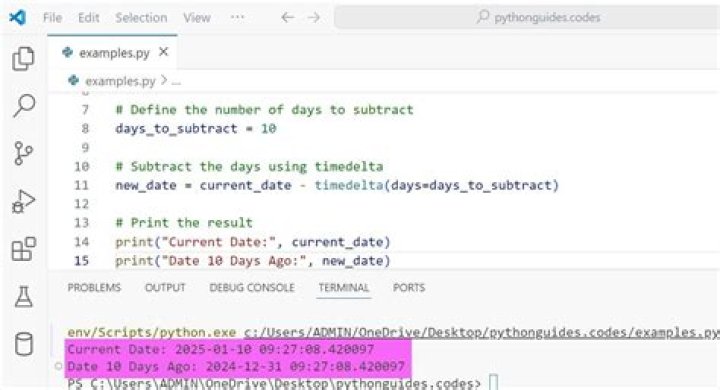Click the Python icon in the breadcrumb
The width and height of the screenshot is (720, 390).
(x=73, y=81)
